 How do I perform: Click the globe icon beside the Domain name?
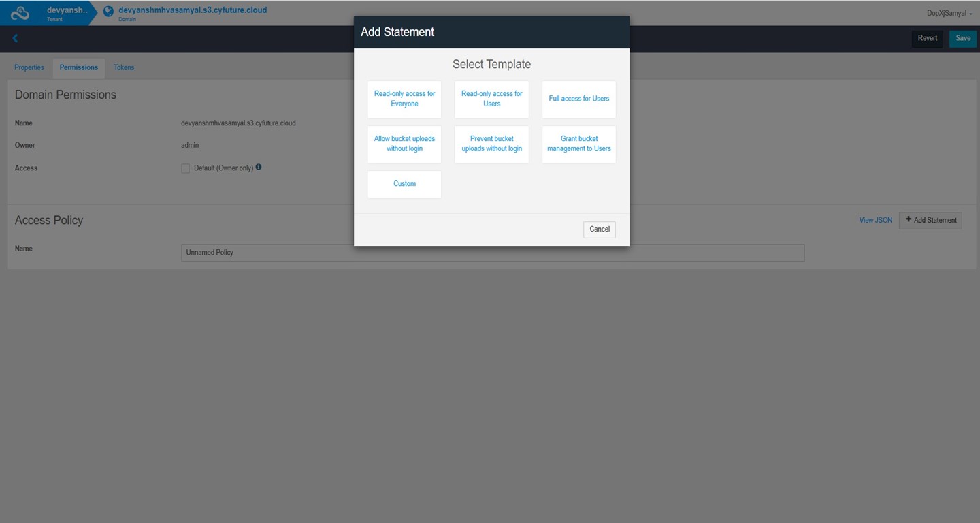(108, 10)
